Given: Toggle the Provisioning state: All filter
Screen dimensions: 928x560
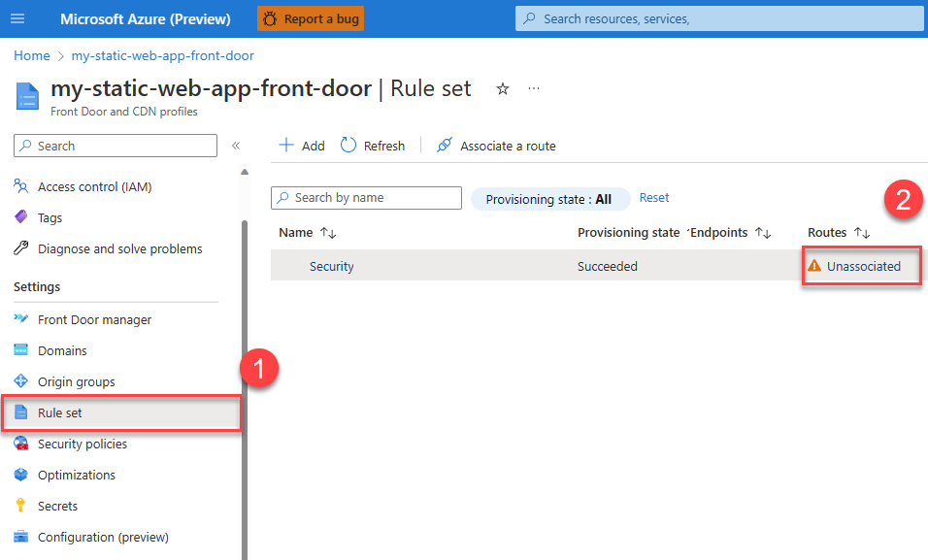Looking at the screenshot, I should point(550,199).
